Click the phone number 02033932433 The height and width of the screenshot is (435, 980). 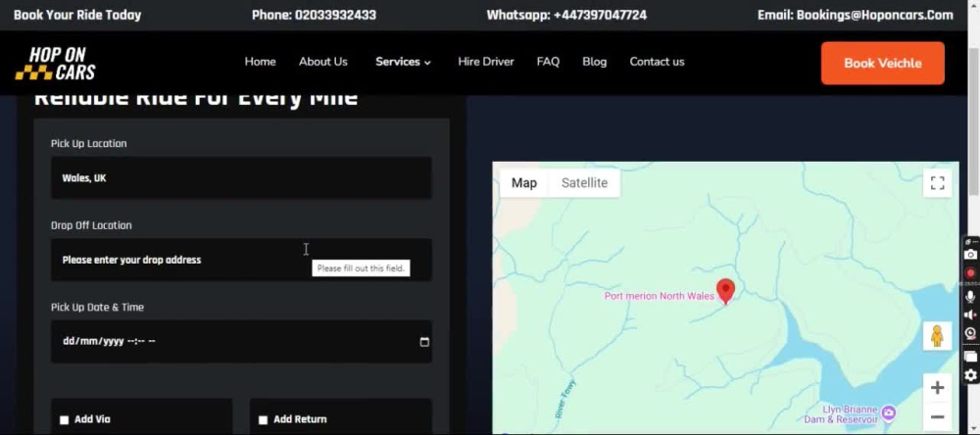(335, 15)
